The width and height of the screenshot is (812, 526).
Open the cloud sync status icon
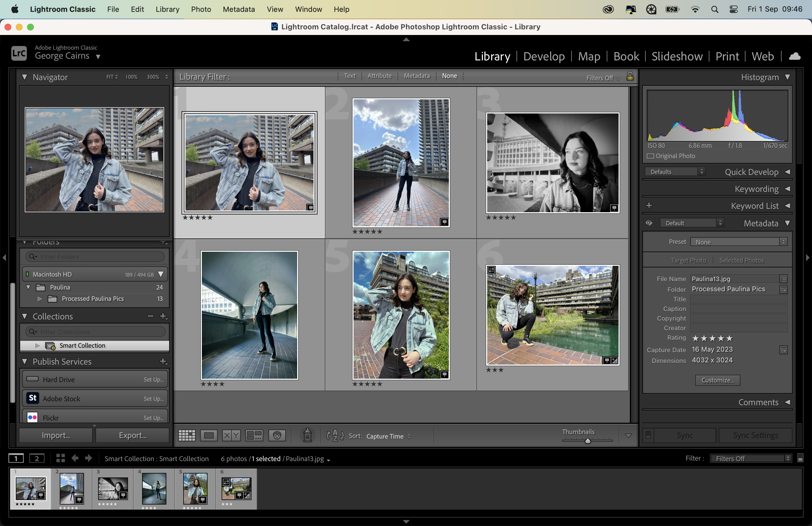(794, 56)
